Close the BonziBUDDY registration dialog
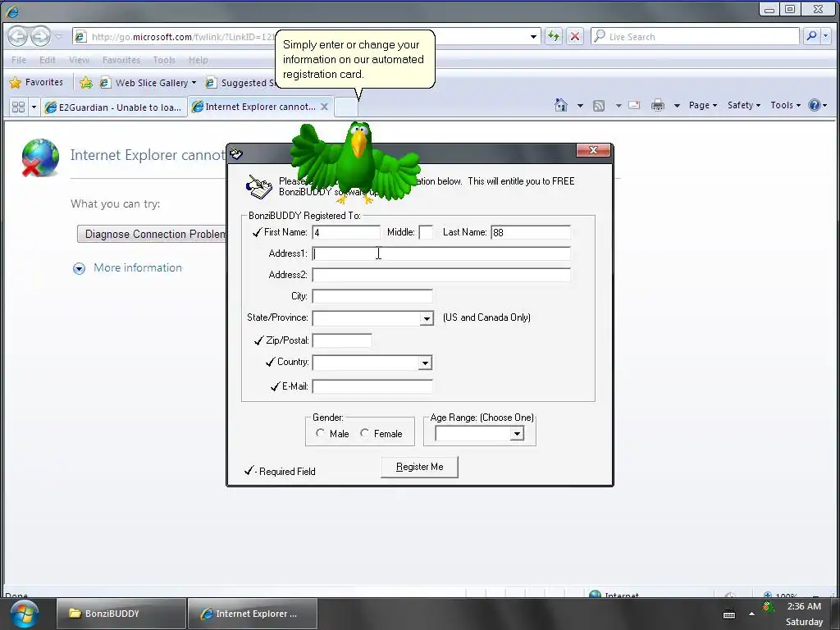Screen dimensions: 840x630 point(593,150)
